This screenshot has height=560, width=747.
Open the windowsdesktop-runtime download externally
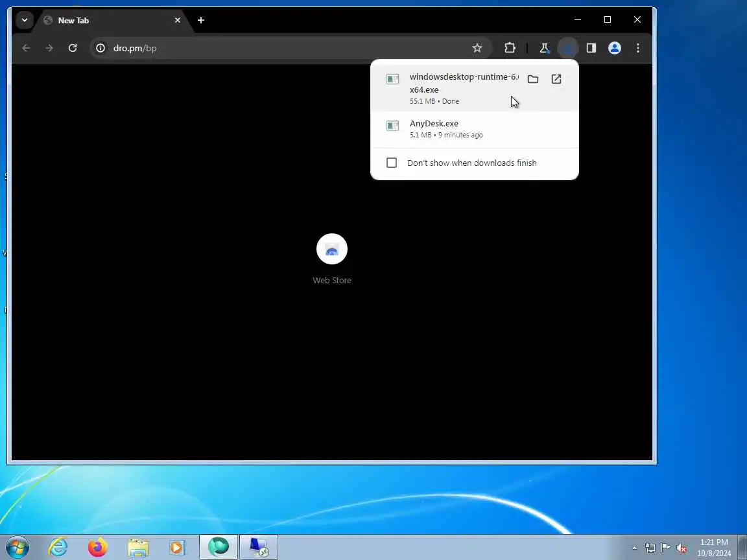click(x=556, y=79)
